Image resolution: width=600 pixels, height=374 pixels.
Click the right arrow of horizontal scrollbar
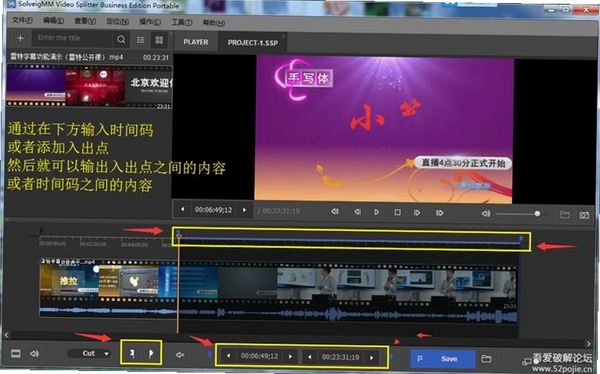click(589, 344)
